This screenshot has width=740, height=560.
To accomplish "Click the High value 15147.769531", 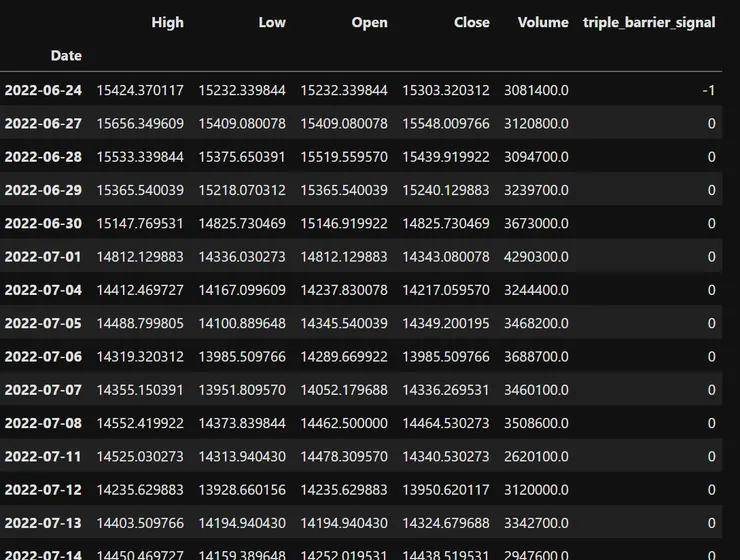I will coord(140,223).
